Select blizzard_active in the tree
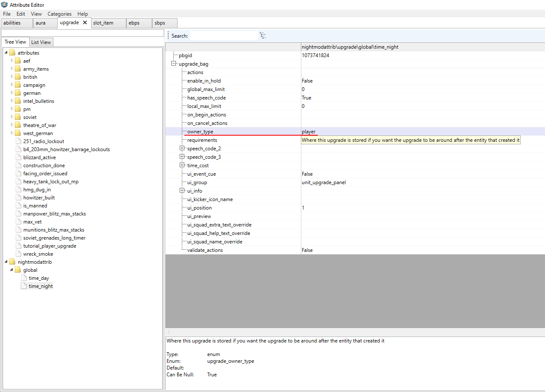Screen dimensions: 545x392 click(x=39, y=157)
